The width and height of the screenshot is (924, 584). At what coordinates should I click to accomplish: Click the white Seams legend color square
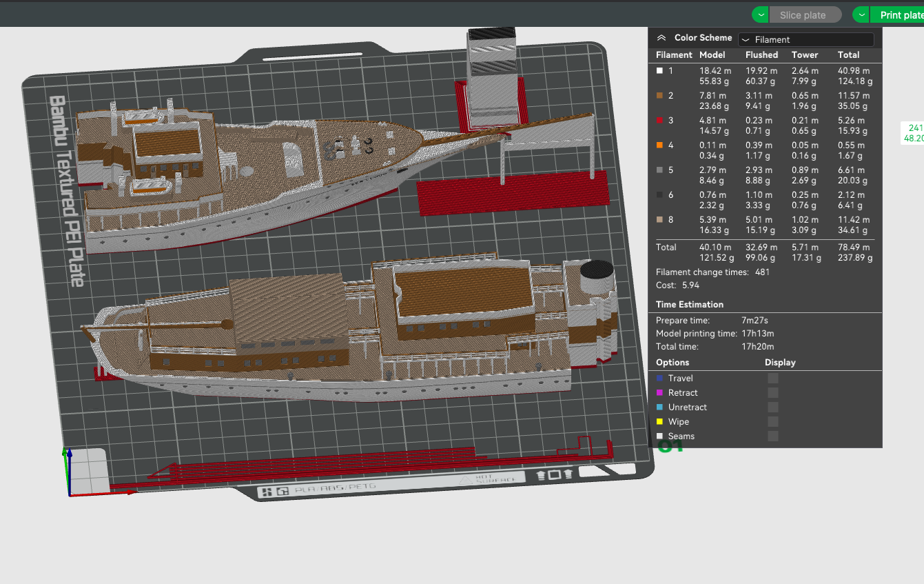(659, 436)
